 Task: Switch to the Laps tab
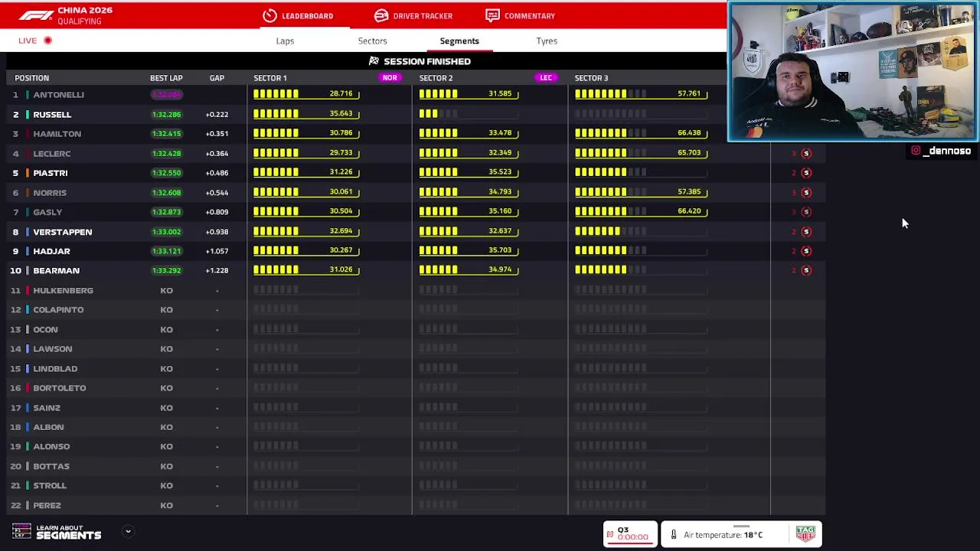point(285,41)
